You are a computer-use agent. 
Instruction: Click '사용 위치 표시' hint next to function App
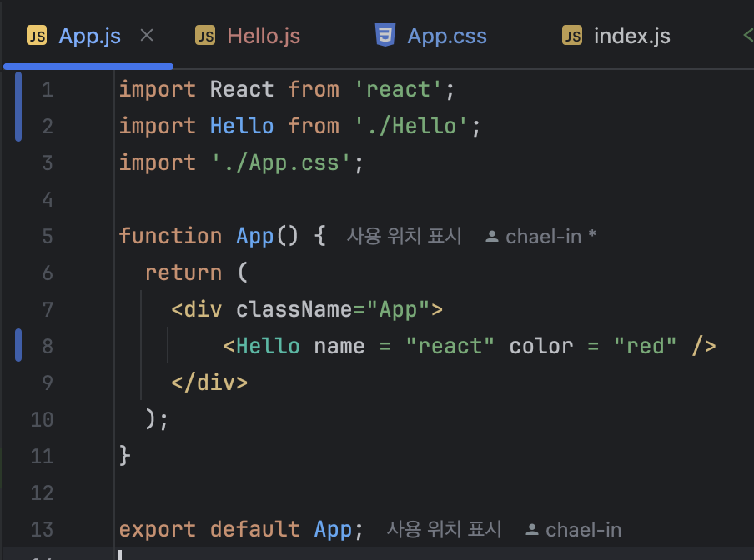click(404, 236)
